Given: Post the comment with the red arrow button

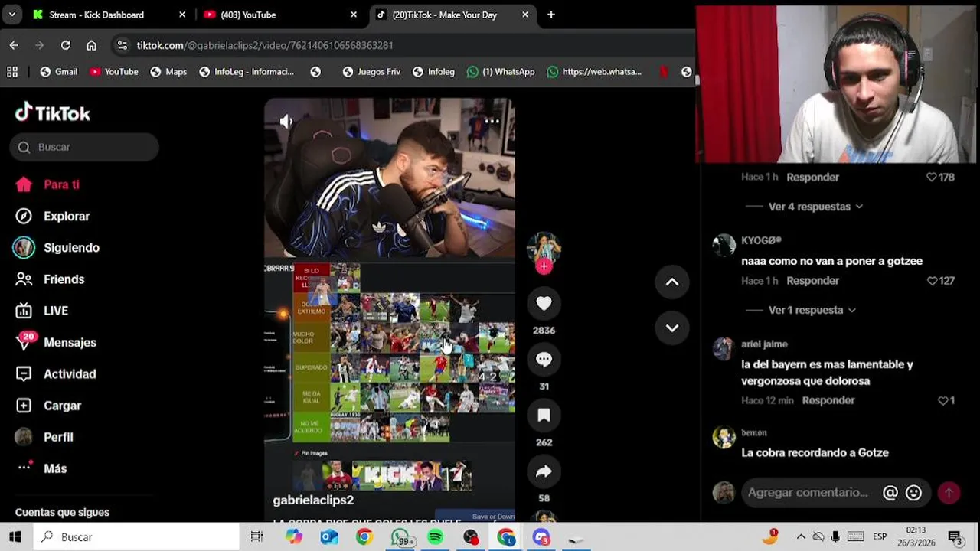Looking at the screenshot, I should pos(949,493).
